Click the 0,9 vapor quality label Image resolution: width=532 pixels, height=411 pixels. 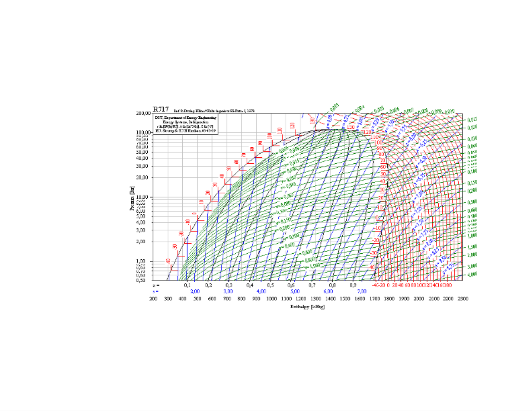(x=353, y=285)
